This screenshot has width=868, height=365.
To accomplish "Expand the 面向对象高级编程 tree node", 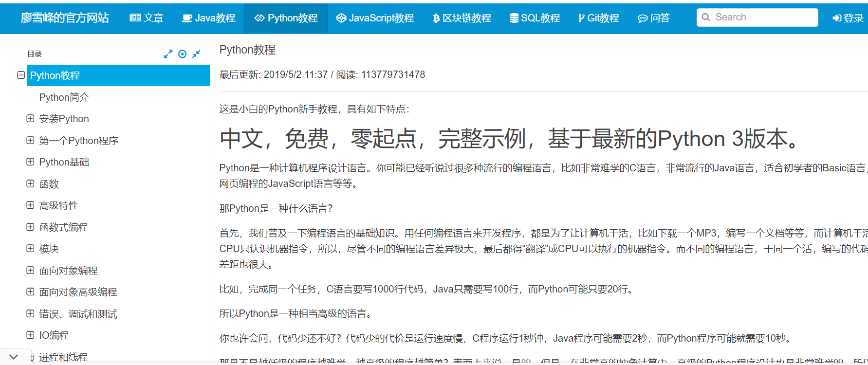I will click(30, 292).
